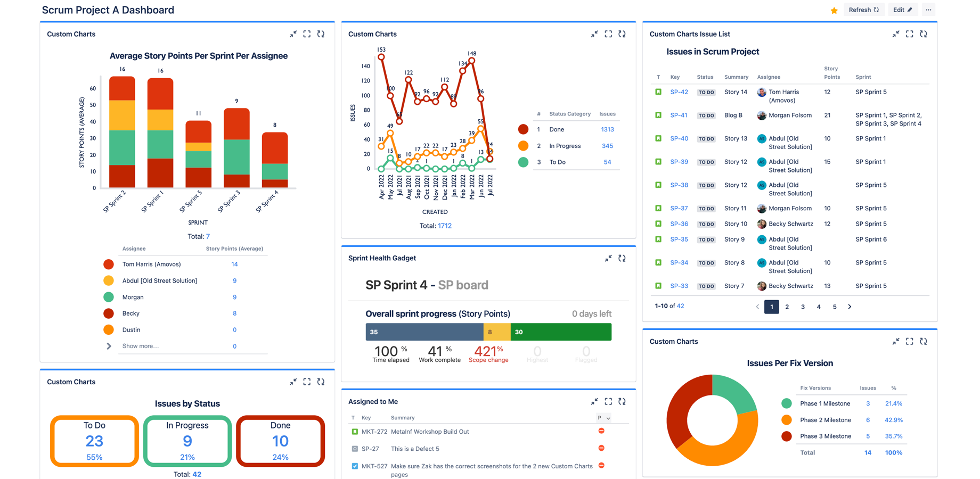Click next page arrow in issue list pagination
The height and width of the screenshot is (479, 980).
850,307
